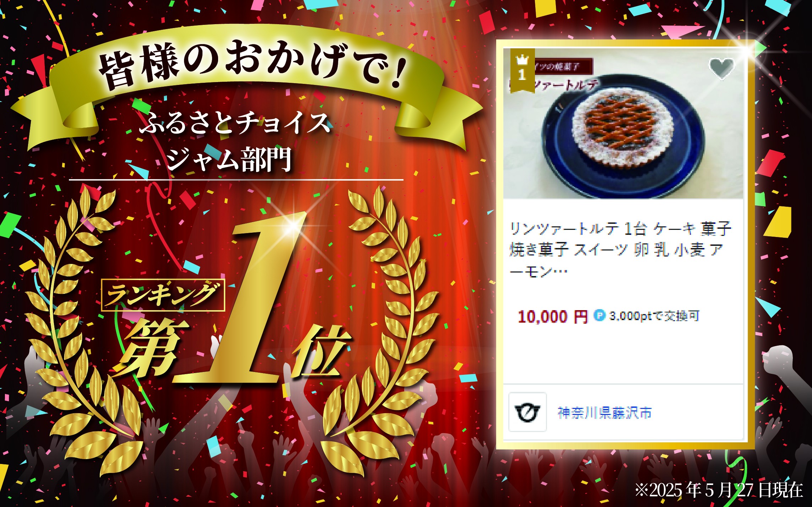Screen dimensions: 812x507
Task: Click the blue P point icon
Action: (x=600, y=315)
